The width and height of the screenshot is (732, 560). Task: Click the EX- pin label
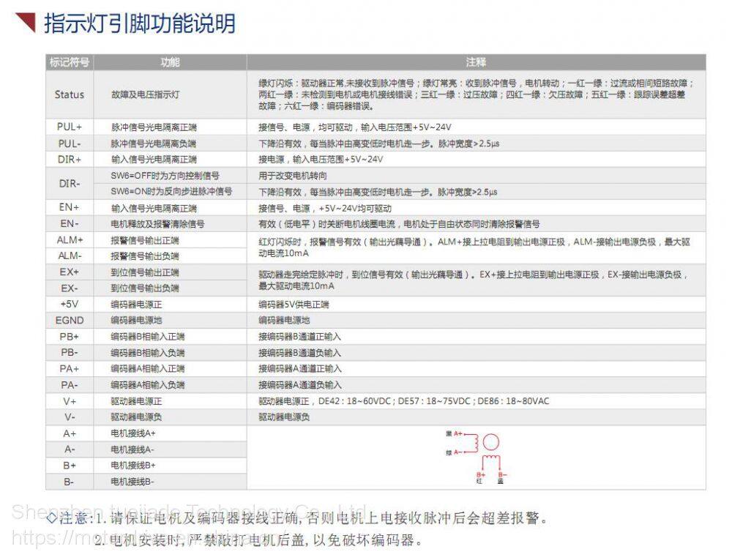point(70,288)
